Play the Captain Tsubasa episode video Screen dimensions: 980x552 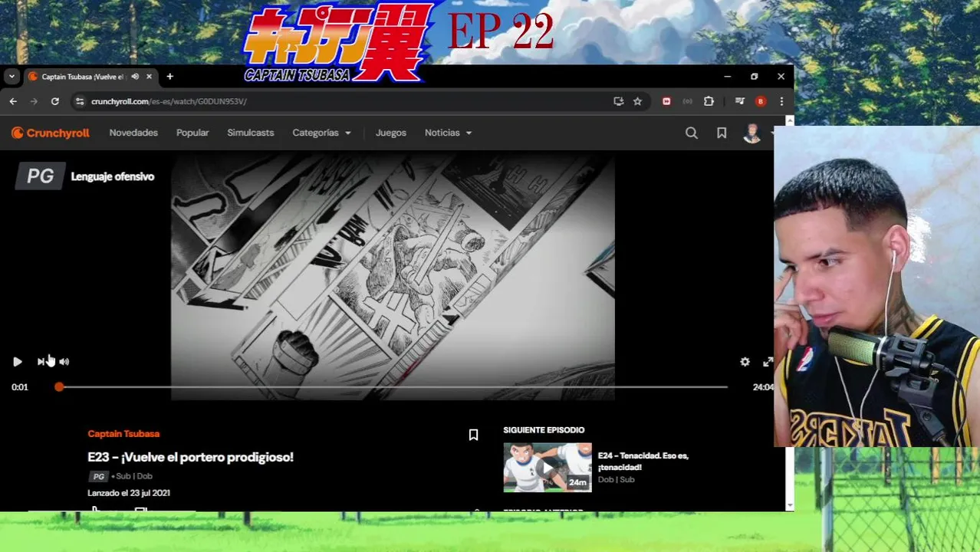17,362
